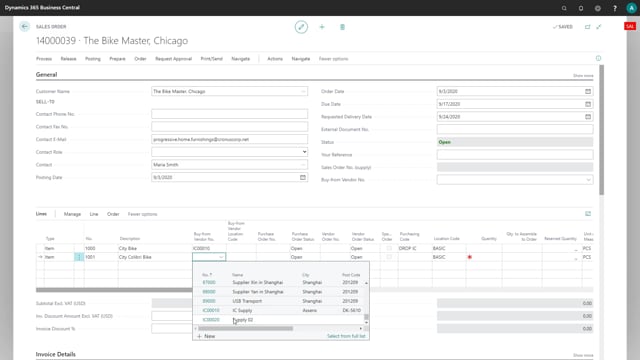The height and width of the screenshot is (360, 640).
Task: Open the Release menu
Action: (x=69, y=59)
